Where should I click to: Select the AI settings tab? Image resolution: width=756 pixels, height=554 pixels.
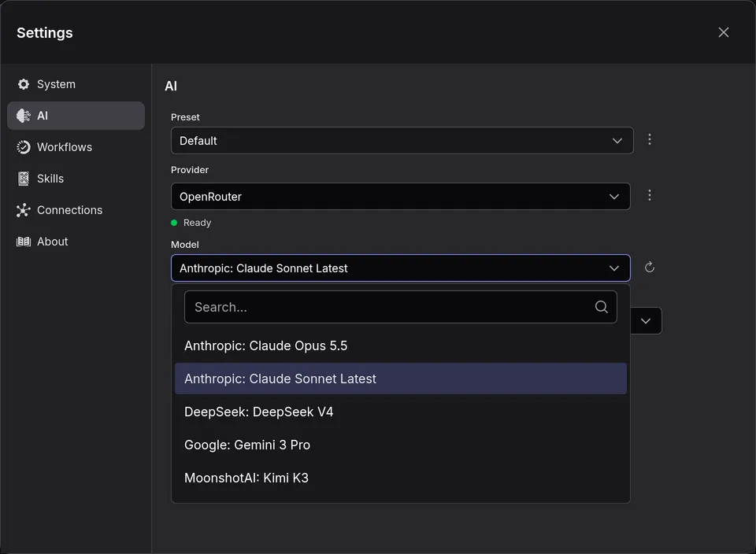76,116
